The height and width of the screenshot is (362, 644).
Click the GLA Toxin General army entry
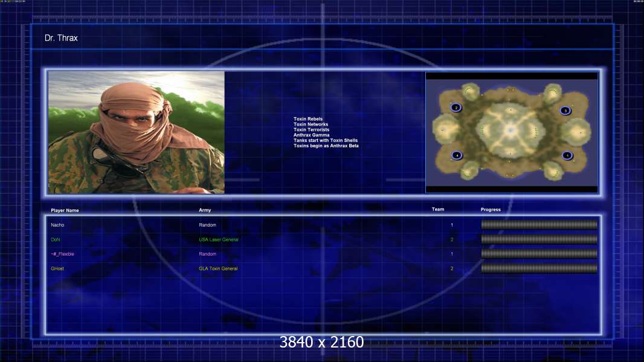click(x=218, y=268)
